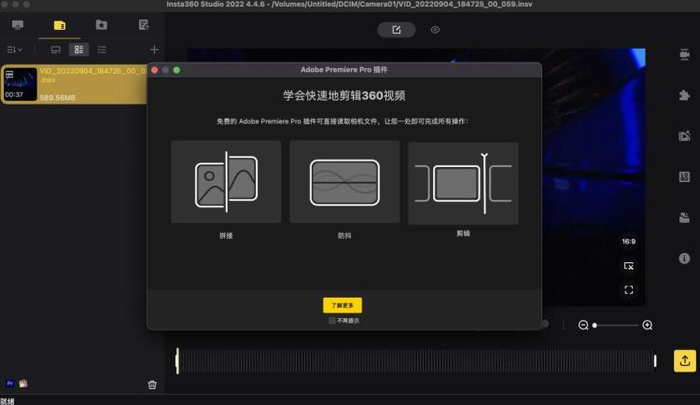This screenshot has height=405, width=700.
Task: Select the yellow local files folder tab
Action: pos(59,25)
